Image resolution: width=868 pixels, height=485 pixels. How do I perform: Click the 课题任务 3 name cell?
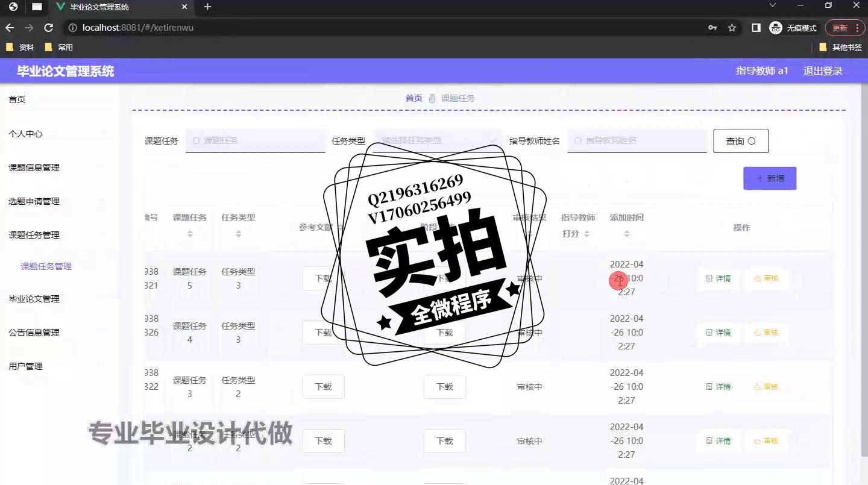(x=190, y=387)
